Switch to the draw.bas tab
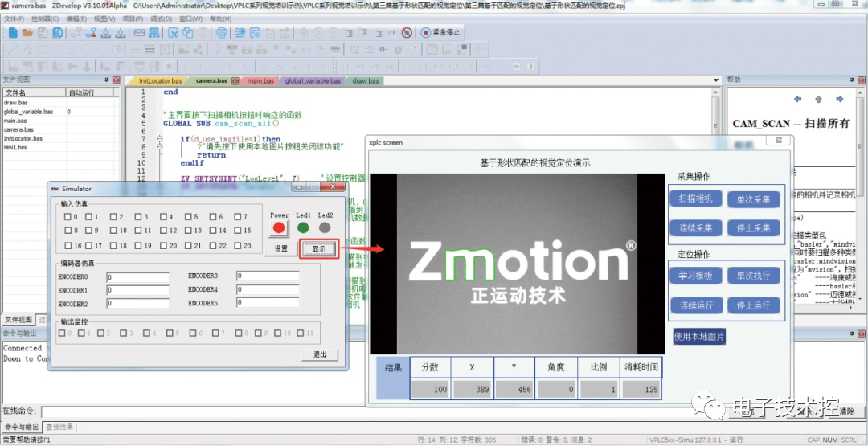This screenshot has height=446, width=868. [x=366, y=81]
